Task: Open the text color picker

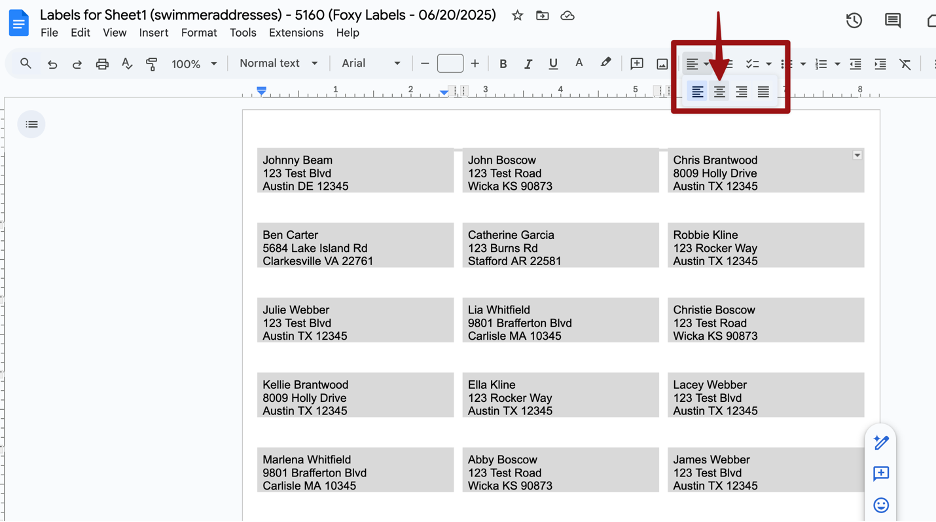Action: 579,64
